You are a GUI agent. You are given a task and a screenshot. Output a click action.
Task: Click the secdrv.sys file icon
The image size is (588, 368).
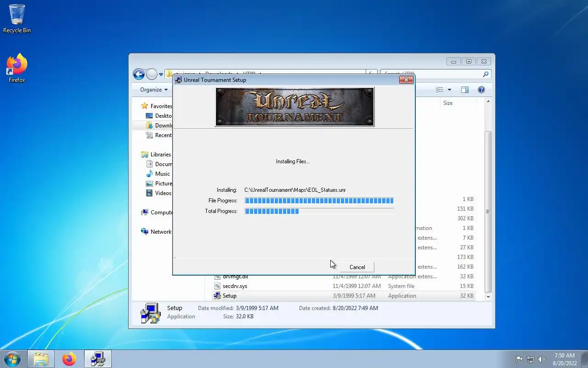click(217, 286)
